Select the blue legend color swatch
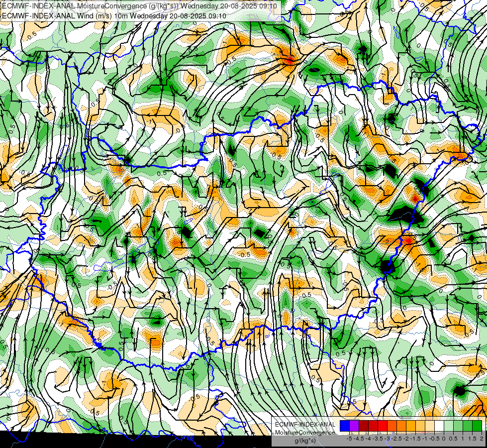487x448 pixels. 345,426
